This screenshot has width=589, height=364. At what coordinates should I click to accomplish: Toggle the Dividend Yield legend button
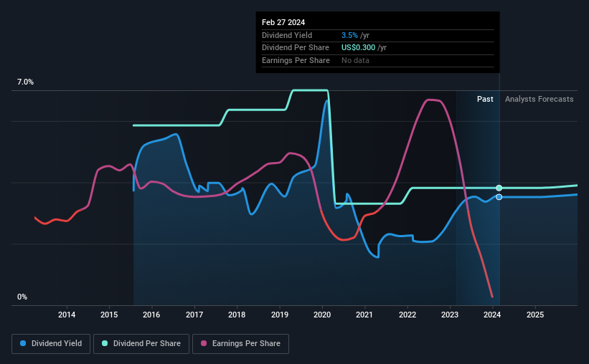point(51,344)
